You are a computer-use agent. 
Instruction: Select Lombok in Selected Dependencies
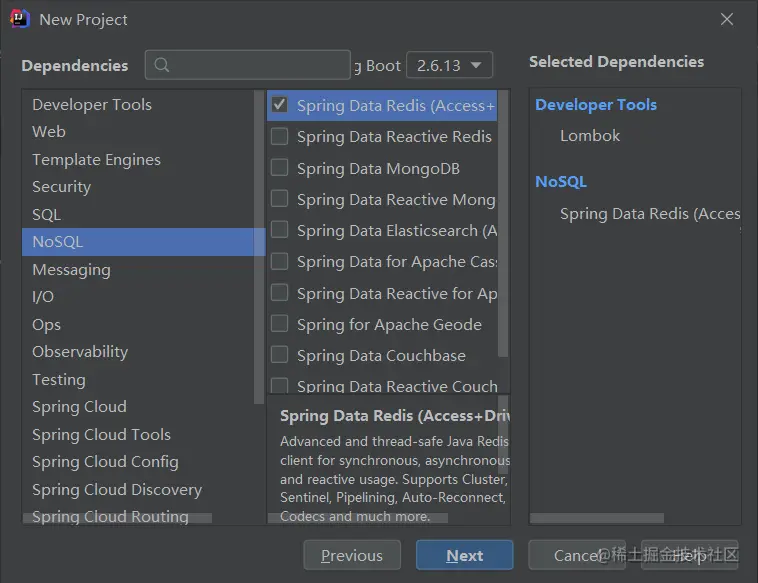(590, 135)
